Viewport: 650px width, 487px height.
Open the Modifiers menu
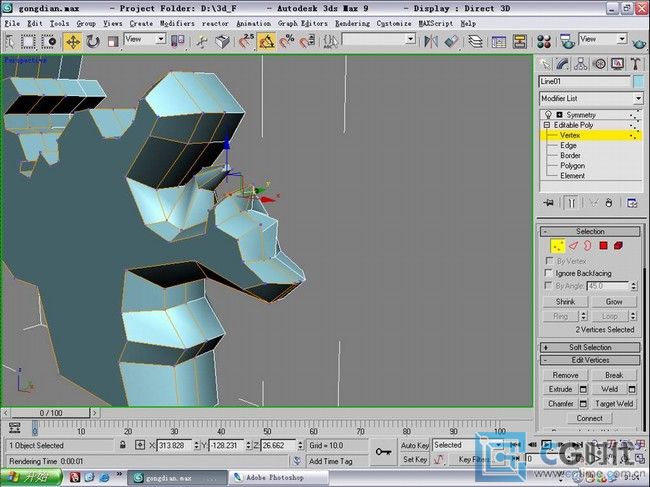(x=177, y=24)
